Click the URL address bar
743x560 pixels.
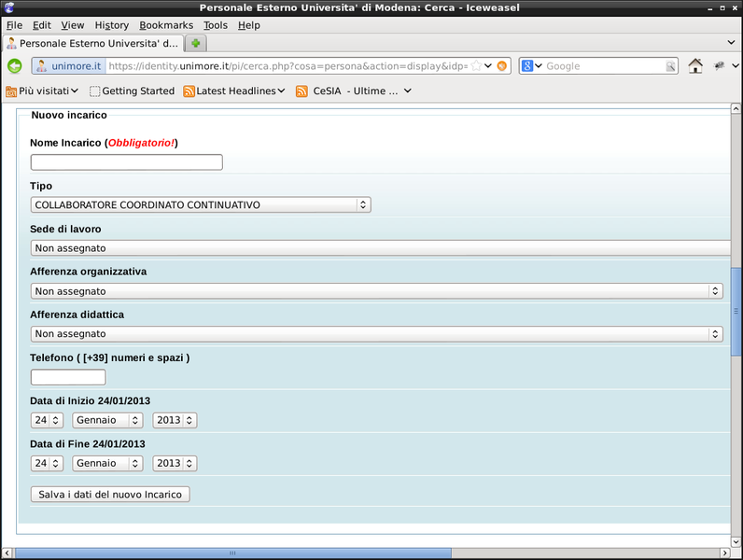point(287,66)
